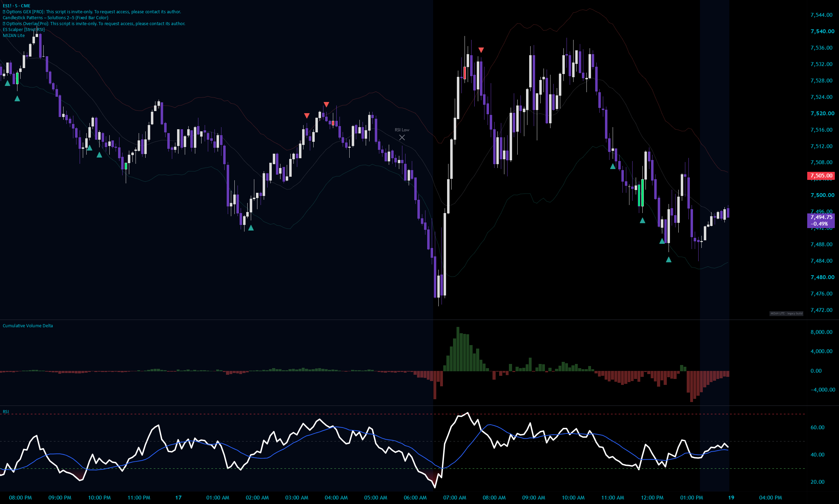The width and height of the screenshot is (839, 504).
Task: Select the Candlestick Patterns – Solutions 2–5 legend
Action: pos(56,18)
